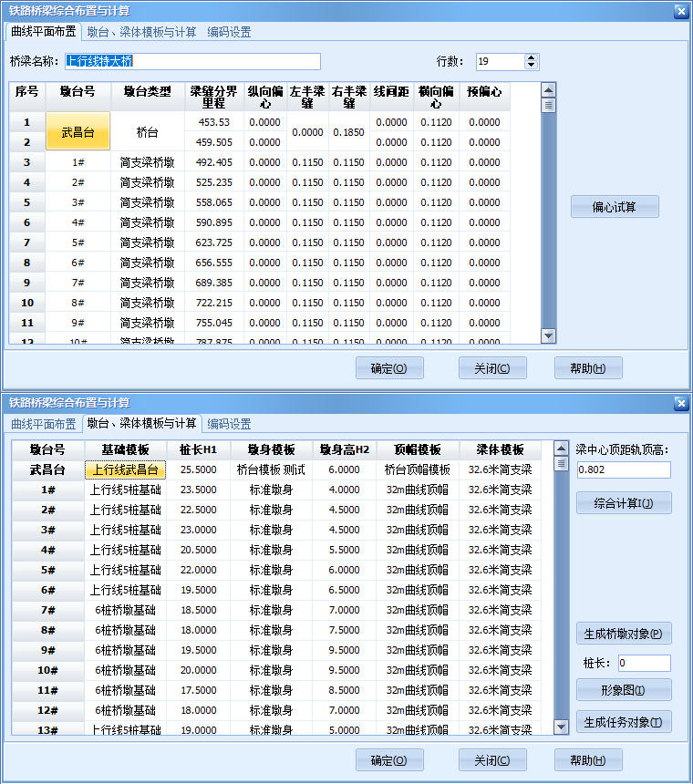Select the 武昌台 cell in the upper table
Screen dimensions: 693x784
coord(78,132)
